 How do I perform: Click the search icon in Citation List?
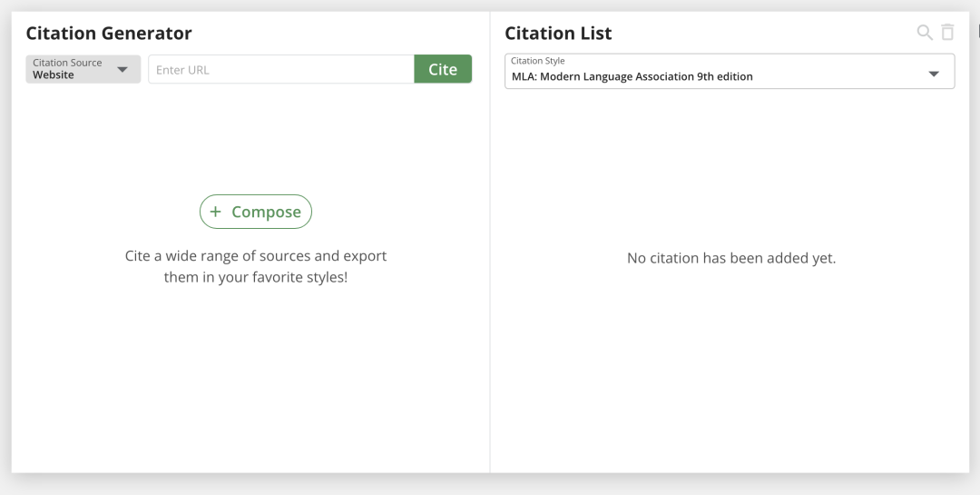pyautogui.click(x=925, y=33)
